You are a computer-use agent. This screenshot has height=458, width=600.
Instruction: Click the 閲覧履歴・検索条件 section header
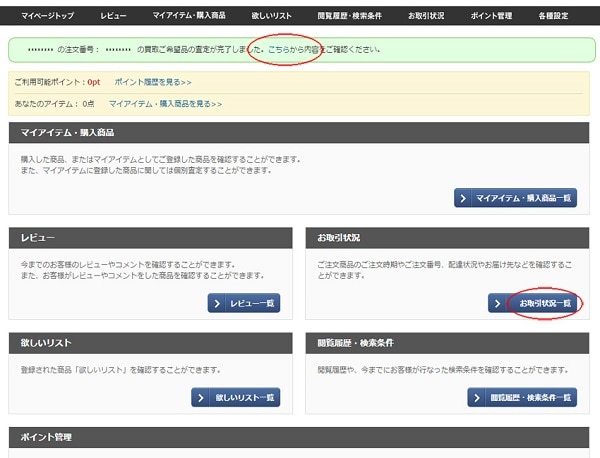point(447,343)
